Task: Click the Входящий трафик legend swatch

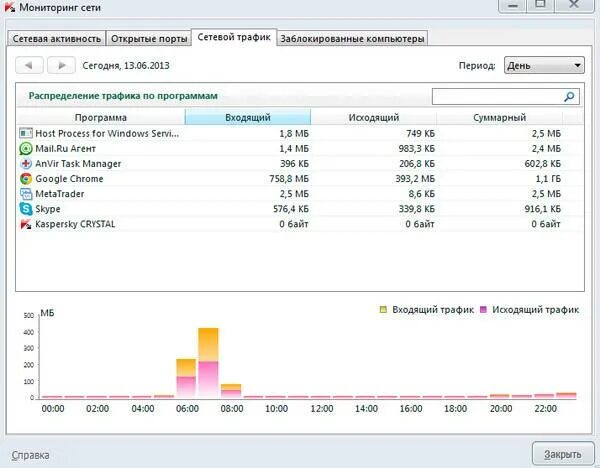Action: pyautogui.click(x=383, y=310)
